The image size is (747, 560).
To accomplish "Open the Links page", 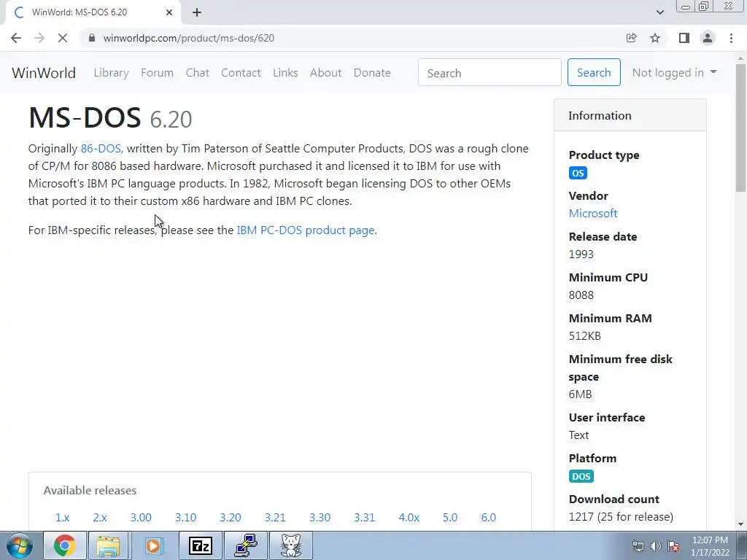I will pos(285,73).
